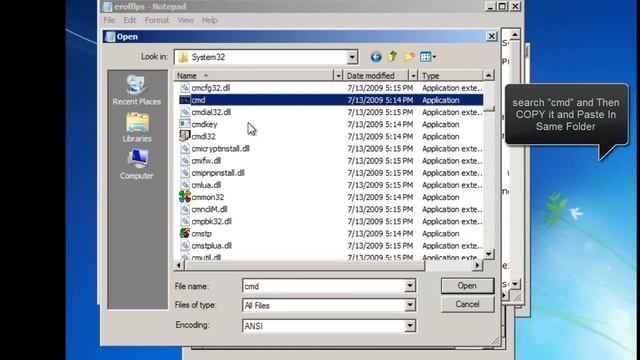Select the cmmon32 application icon
Image resolution: width=640 pixels, height=360 pixels.
(x=184, y=197)
